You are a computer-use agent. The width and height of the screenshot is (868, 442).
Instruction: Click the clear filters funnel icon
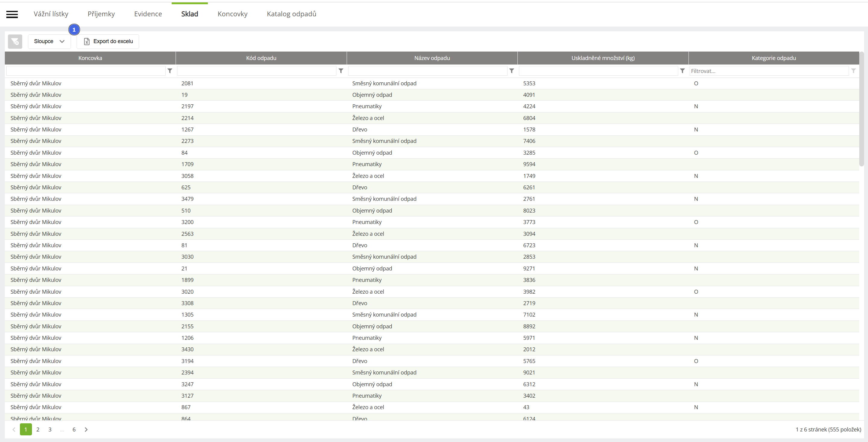15,41
